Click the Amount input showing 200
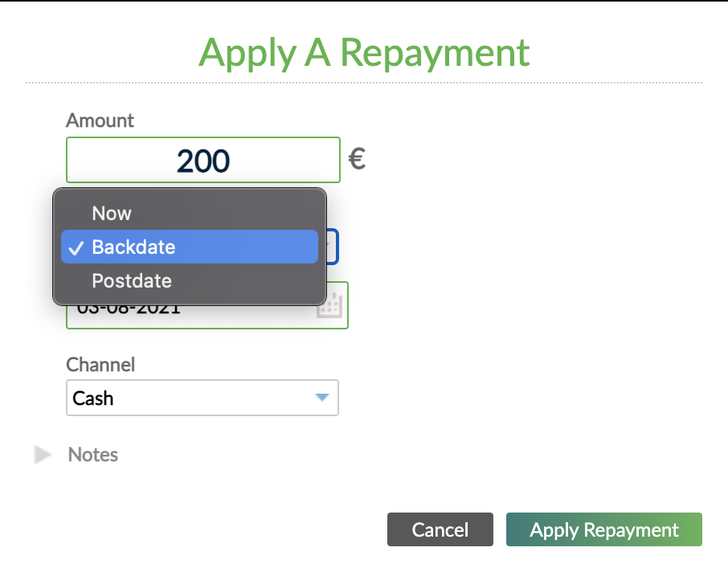The image size is (728, 572). pyautogui.click(x=202, y=159)
